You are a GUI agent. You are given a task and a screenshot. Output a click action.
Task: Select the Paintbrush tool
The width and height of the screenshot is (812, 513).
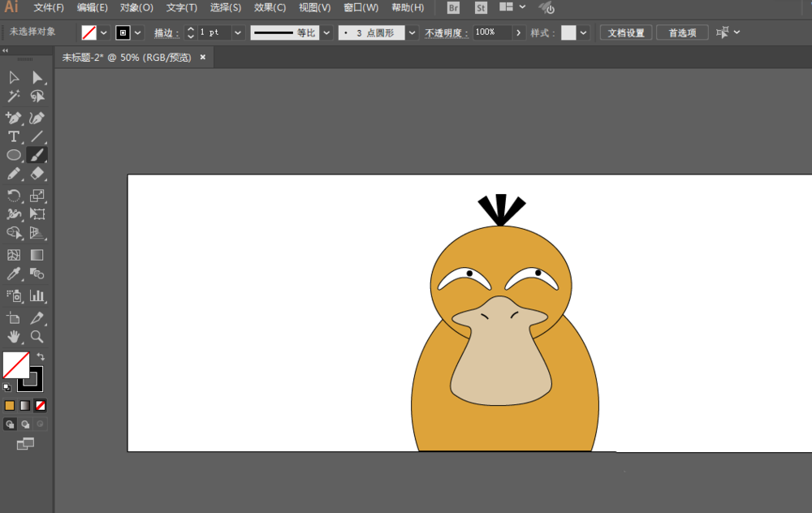click(37, 155)
